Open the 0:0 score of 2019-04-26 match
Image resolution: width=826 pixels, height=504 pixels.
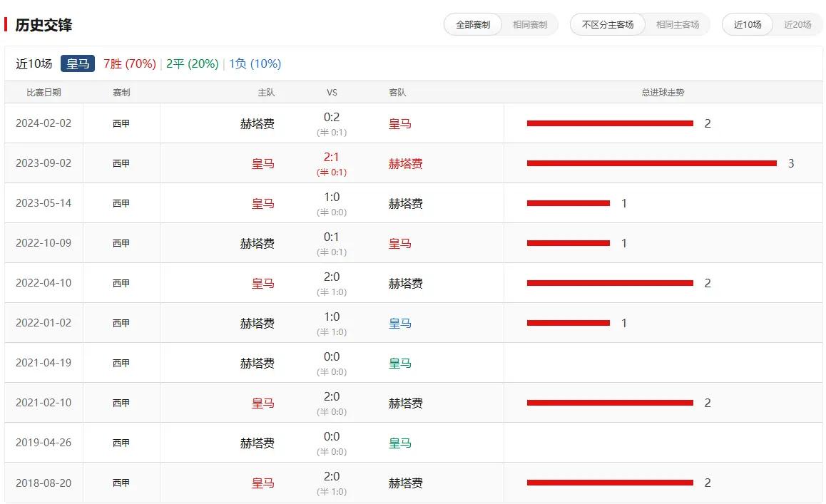[332, 436]
